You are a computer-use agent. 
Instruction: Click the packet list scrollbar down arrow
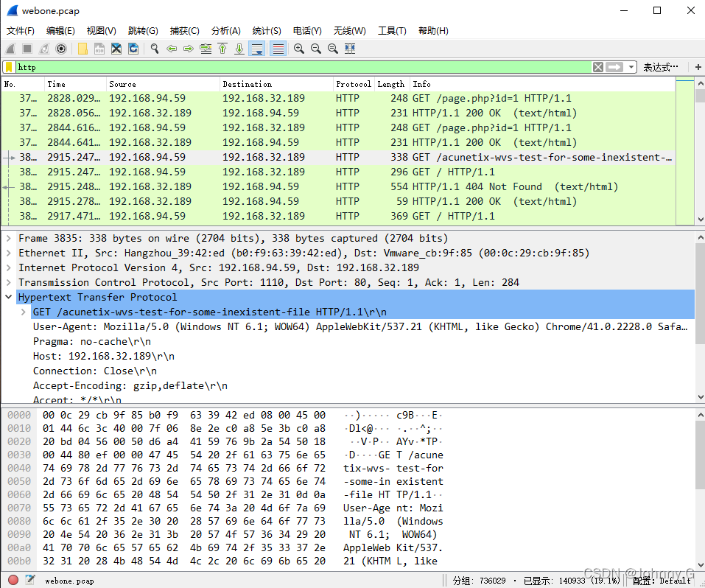tap(700, 220)
